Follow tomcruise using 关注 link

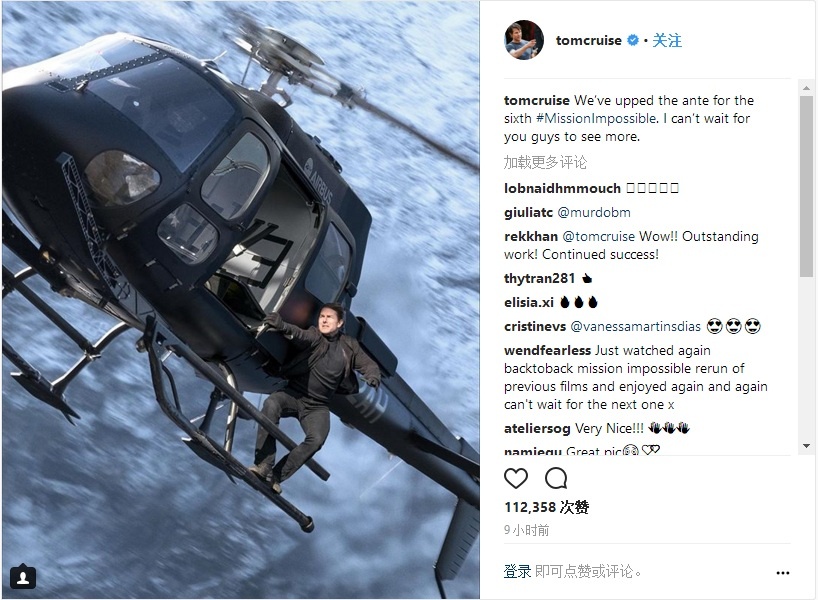point(667,40)
